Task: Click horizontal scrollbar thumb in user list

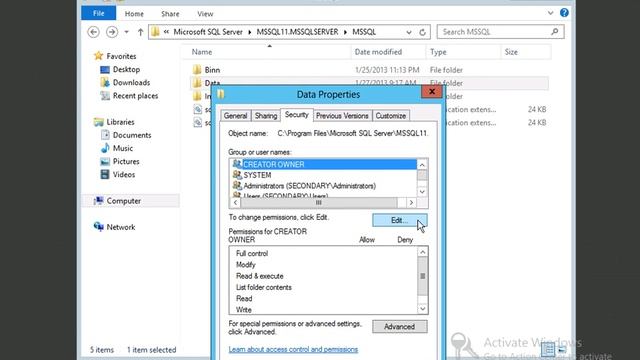Action: tap(318, 202)
